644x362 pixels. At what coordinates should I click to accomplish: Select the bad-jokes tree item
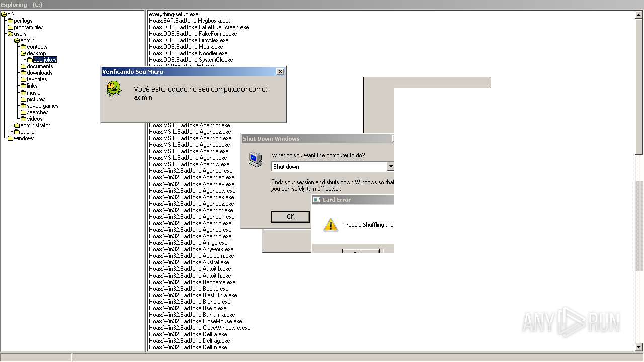click(x=45, y=60)
